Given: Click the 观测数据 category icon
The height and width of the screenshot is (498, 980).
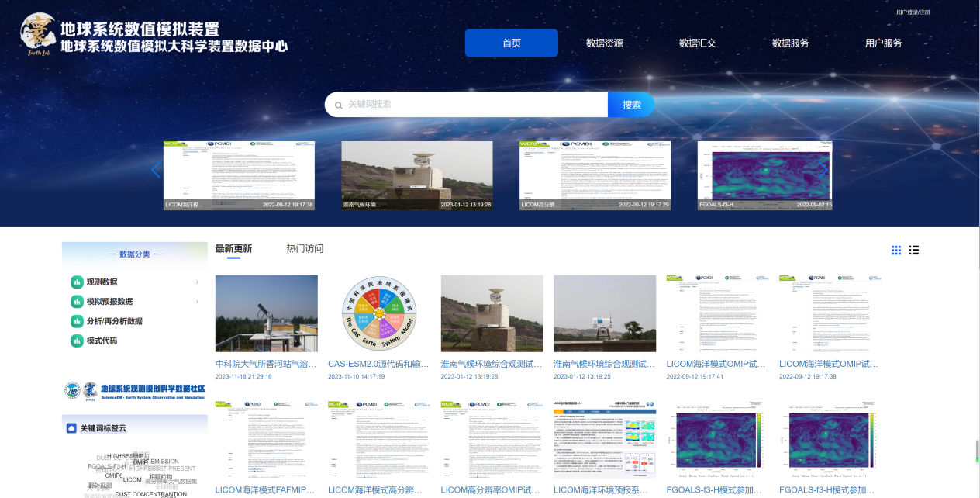Looking at the screenshot, I should 77,282.
